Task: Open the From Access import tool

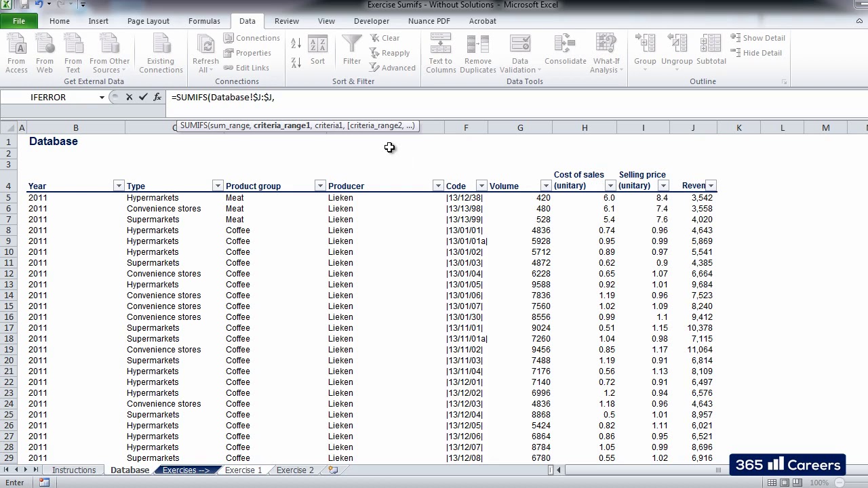Action: point(16,53)
